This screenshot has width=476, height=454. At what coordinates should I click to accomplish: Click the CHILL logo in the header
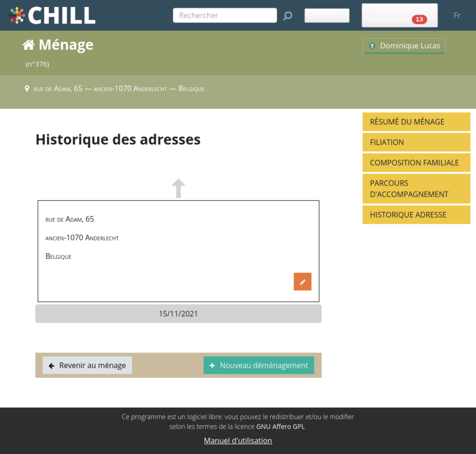click(x=52, y=15)
